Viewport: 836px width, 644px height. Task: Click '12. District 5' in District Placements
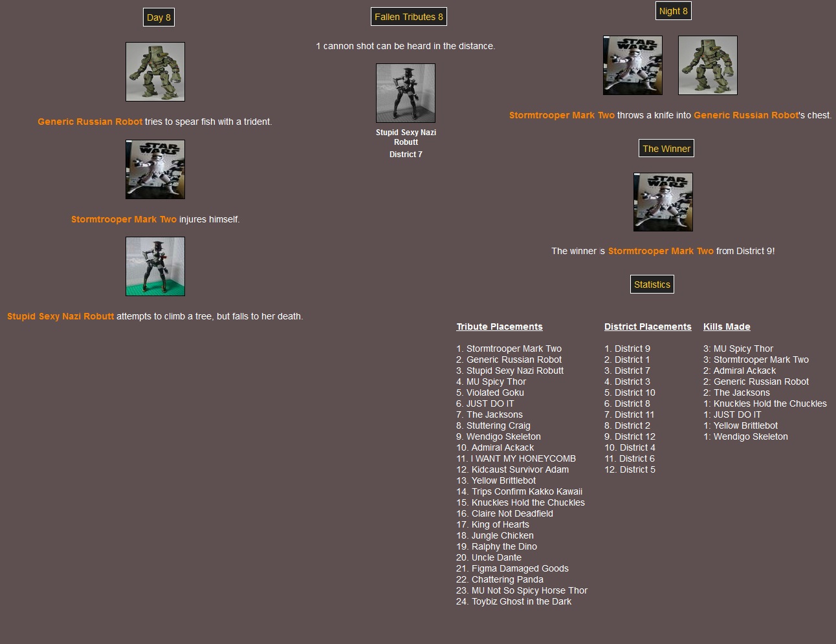click(x=630, y=469)
